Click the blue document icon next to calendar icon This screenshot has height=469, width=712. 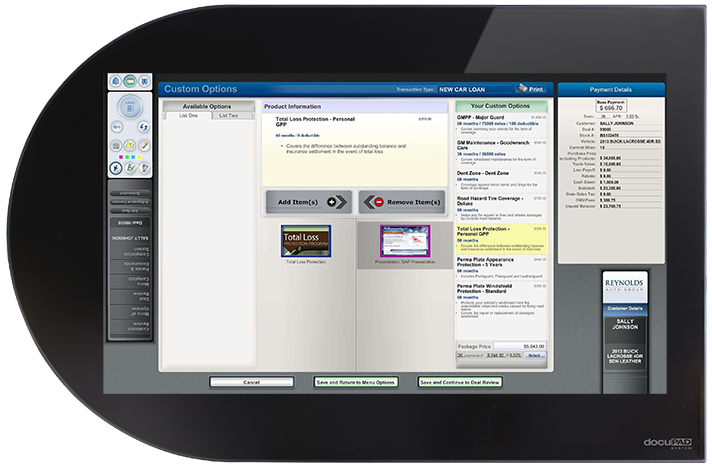[144, 81]
